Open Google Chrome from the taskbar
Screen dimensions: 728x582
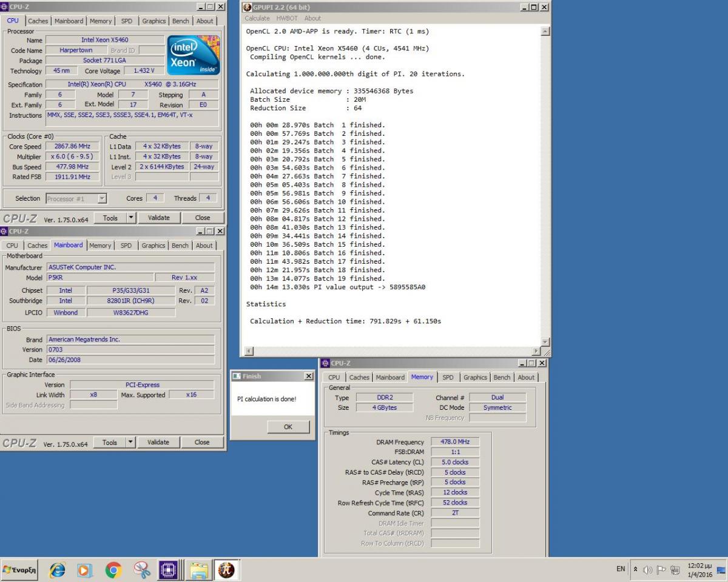pyautogui.click(x=113, y=569)
